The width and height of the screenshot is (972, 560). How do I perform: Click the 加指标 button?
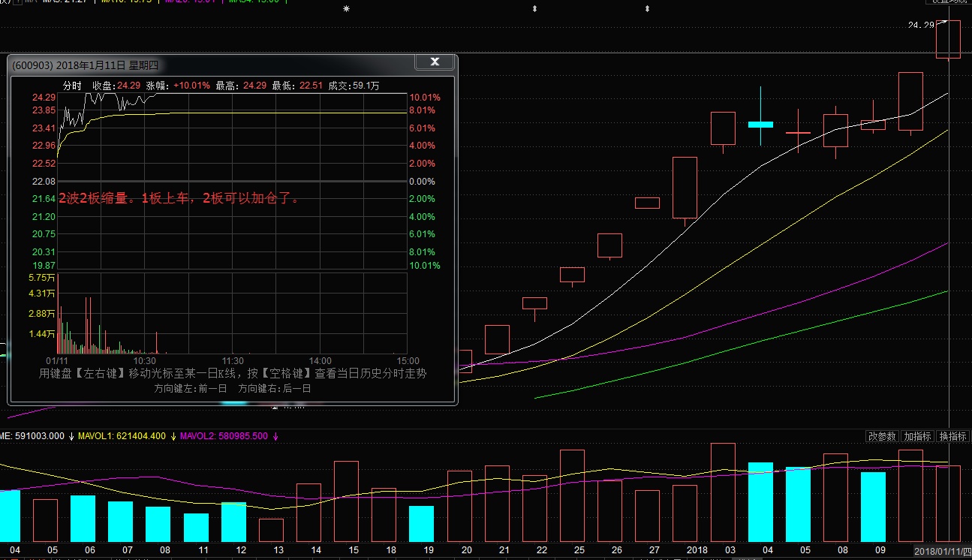[917, 436]
